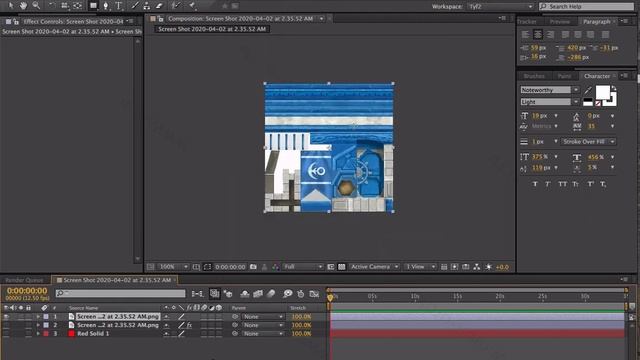640x360 pixels.
Task: Toggle visibility of layer 2
Action: pyautogui.click(x=6, y=325)
